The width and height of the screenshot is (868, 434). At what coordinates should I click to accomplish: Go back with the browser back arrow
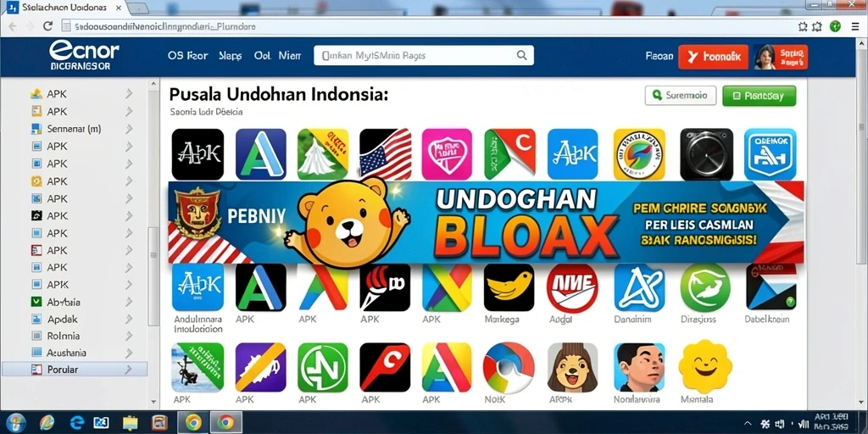(x=12, y=26)
